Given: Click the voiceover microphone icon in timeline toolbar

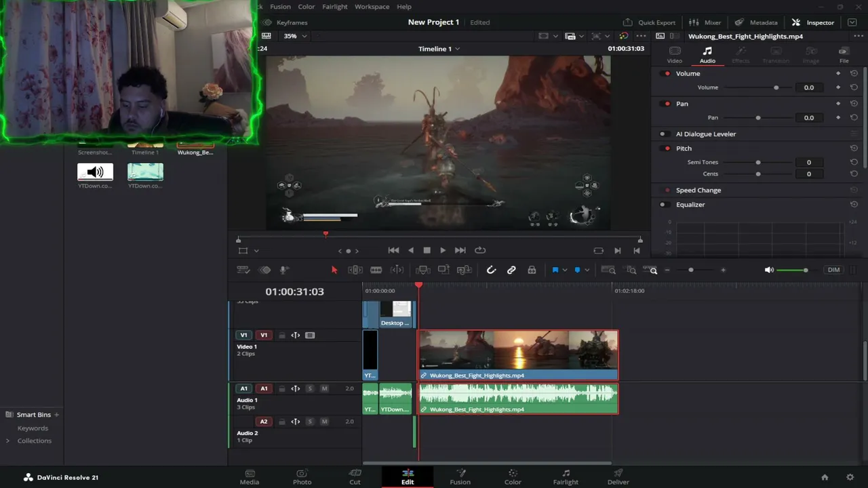Looking at the screenshot, I should 285,270.
